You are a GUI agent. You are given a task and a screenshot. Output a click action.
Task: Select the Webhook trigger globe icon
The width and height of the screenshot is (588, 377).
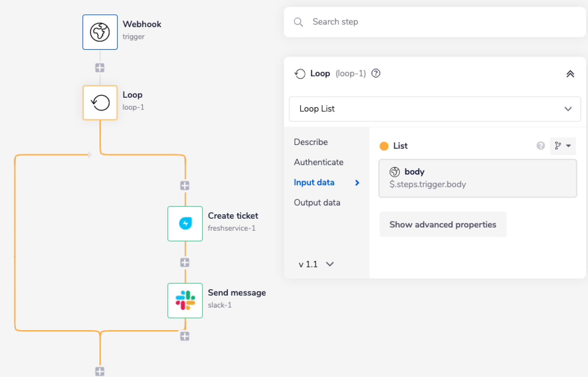(x=100, y=32)
